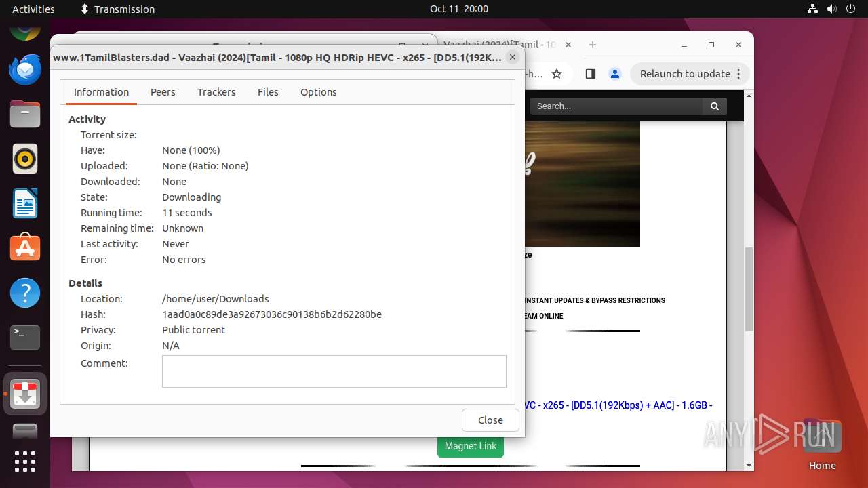The image size is (868, 488).
Task: Click the Close button in the dialog
Action: point(490,420)
